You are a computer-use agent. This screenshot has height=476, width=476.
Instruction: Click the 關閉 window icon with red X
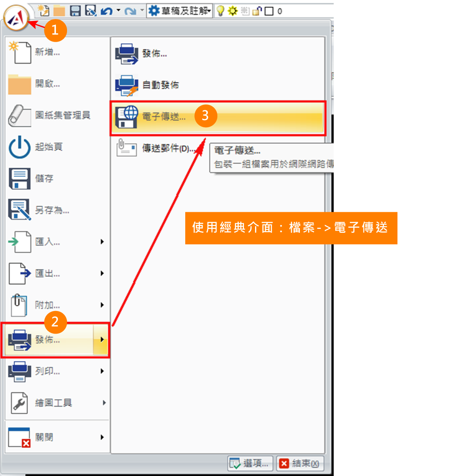click(19, 438)
